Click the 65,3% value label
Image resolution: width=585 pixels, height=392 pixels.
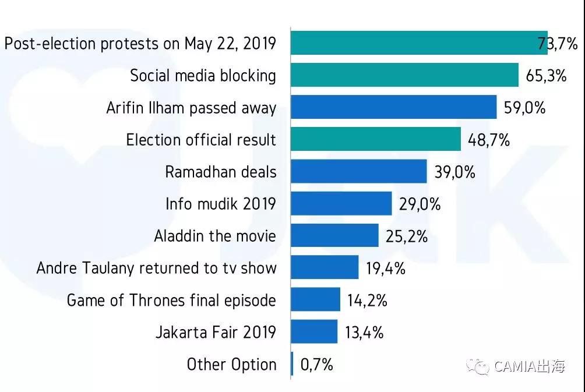pos(546,76)
